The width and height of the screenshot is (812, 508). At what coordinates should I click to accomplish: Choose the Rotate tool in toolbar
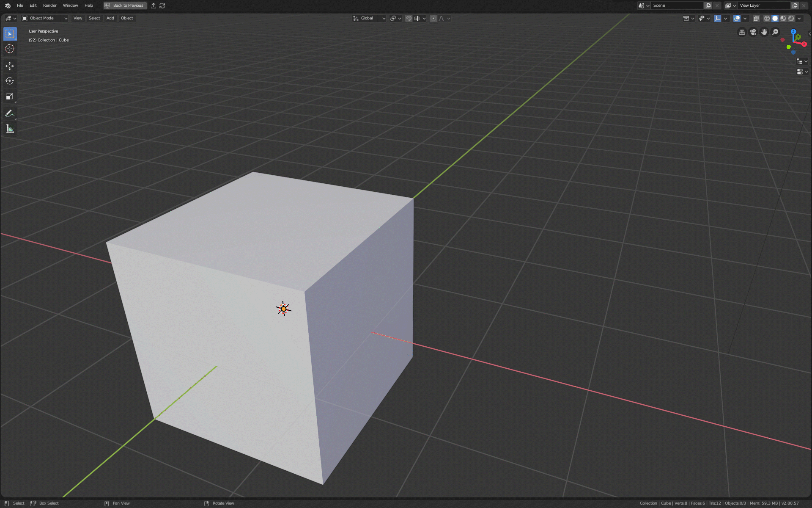[10, 81]
